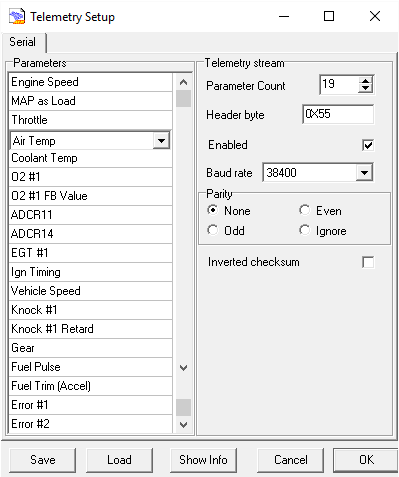Minimize the Telemetry Setup window
Screen dimensions: 399x477
click(x=284, y=16)
